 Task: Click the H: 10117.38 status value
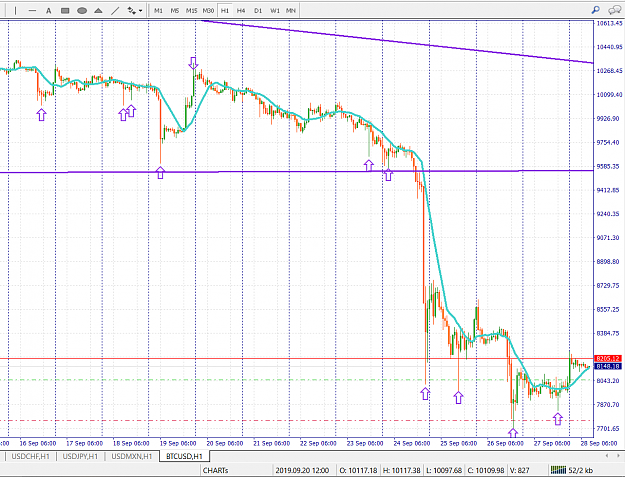click(401, 470)
